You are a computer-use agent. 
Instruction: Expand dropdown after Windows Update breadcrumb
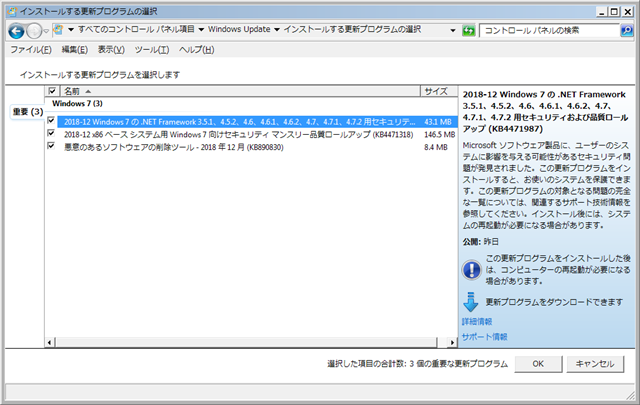tap(277, 30)
